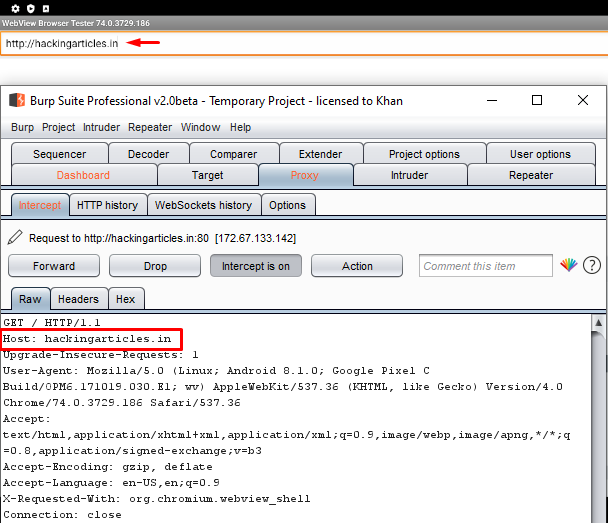Close the Burp Suite window

tap(583, 100)
